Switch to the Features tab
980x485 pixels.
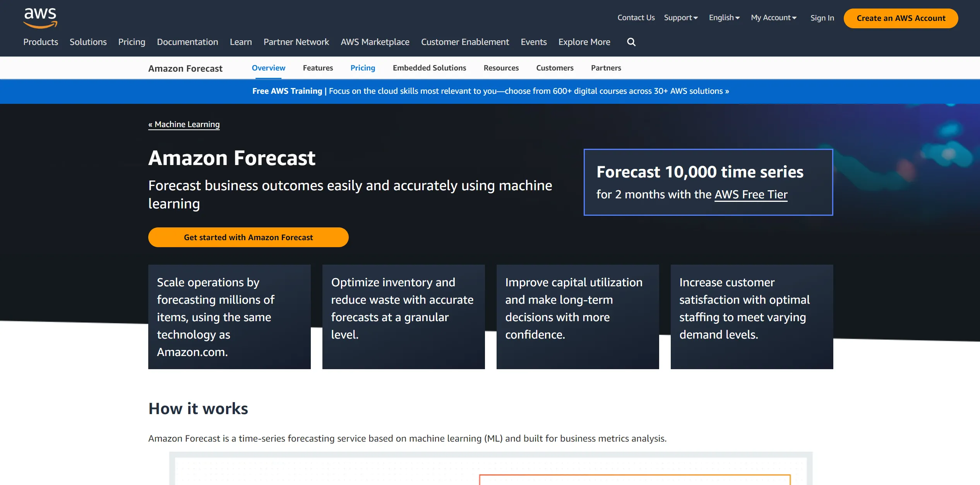pos(318,68)
